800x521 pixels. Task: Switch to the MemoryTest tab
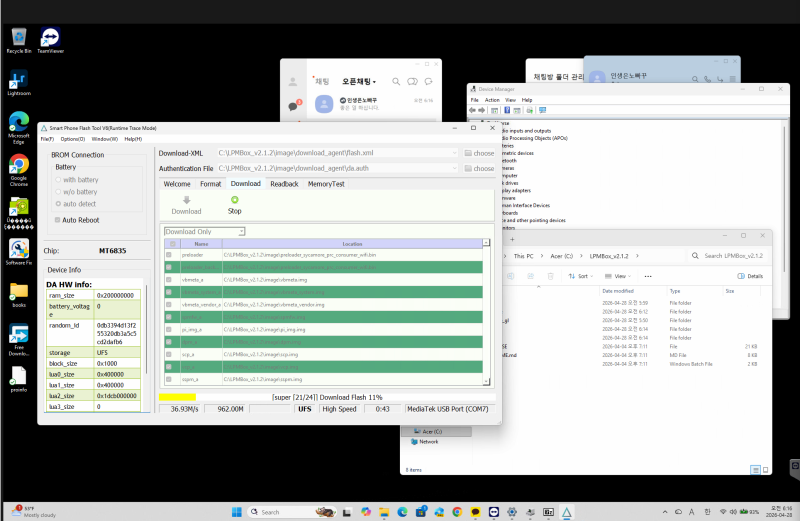(x=326, y=184)
